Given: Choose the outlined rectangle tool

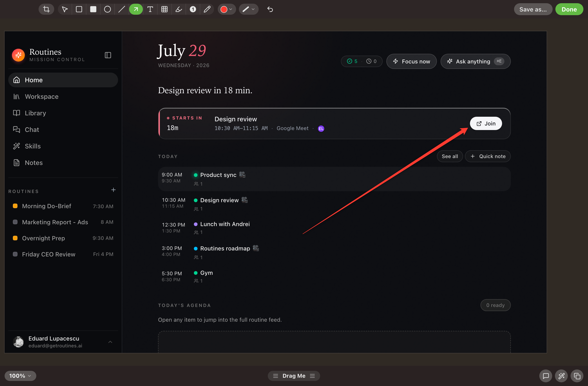Looking at the screenshot, I should pos(79,9).
